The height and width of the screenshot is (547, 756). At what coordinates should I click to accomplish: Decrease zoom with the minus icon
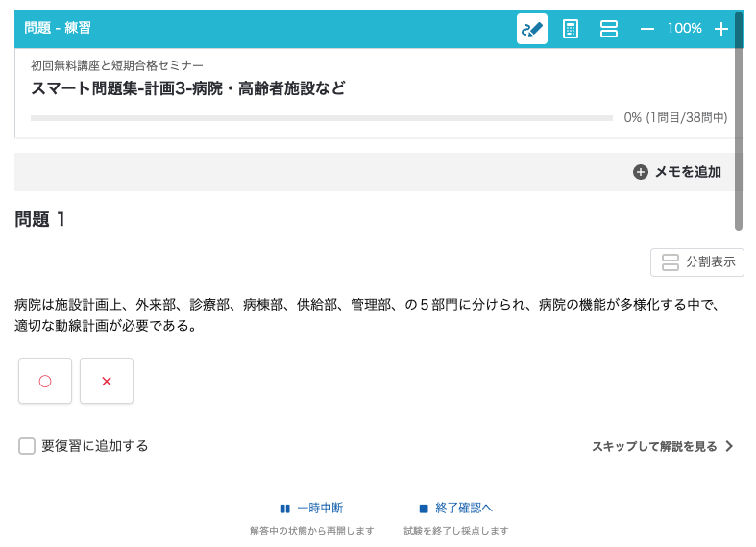647,29
